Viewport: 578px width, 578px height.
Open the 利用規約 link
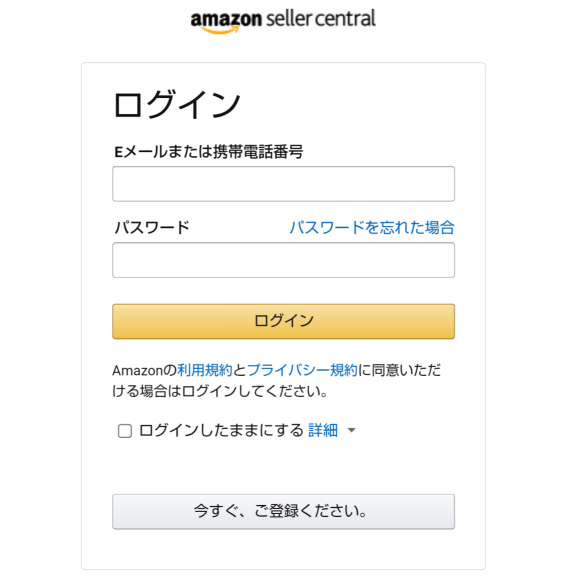pos(205,370)
